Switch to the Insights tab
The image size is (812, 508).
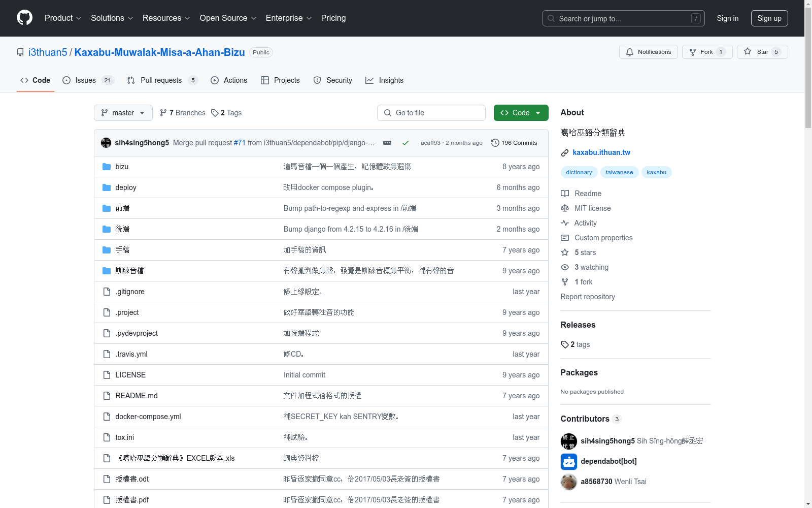coord(385,80)
